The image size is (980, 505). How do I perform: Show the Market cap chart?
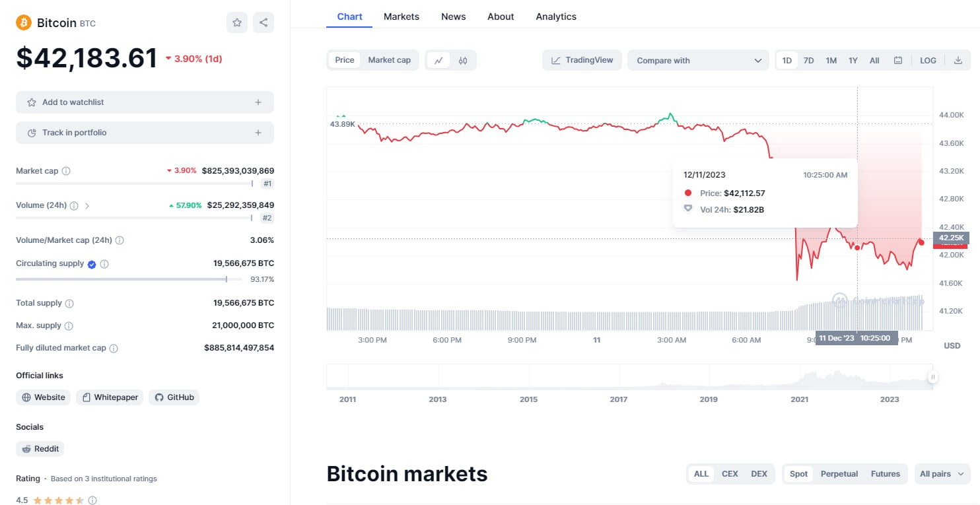390,60
